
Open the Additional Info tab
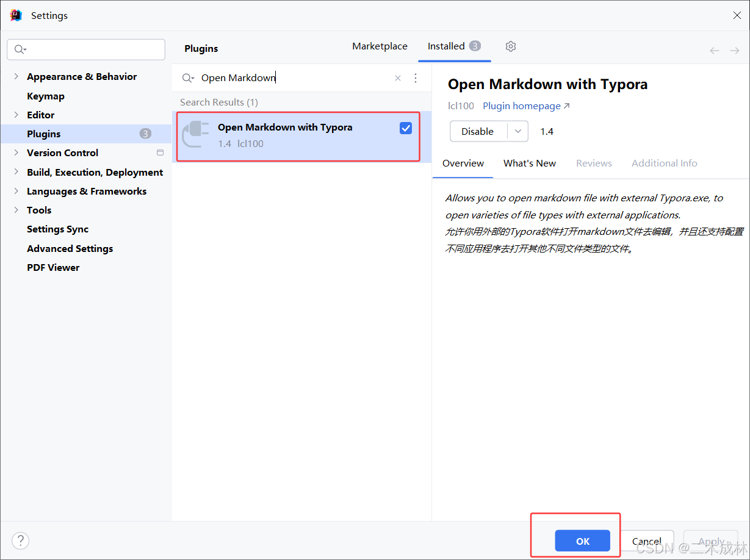coord(665,163)
